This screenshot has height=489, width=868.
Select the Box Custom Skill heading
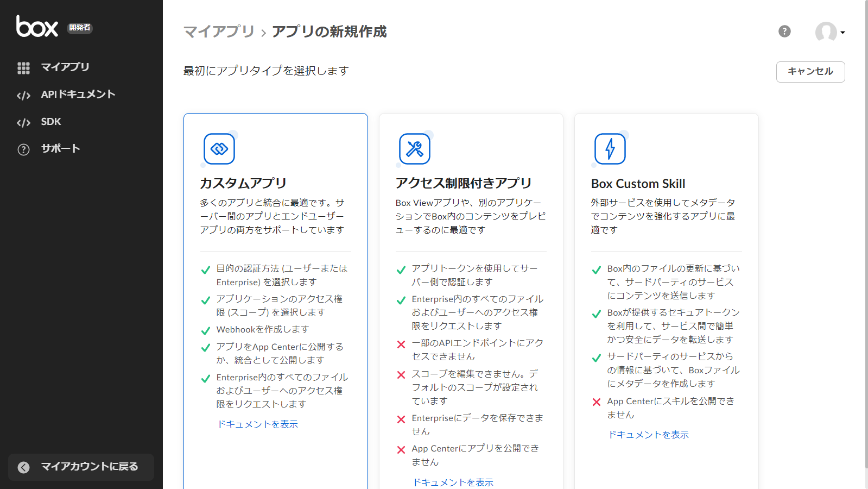pyautogui.click(x=638, y=184)
